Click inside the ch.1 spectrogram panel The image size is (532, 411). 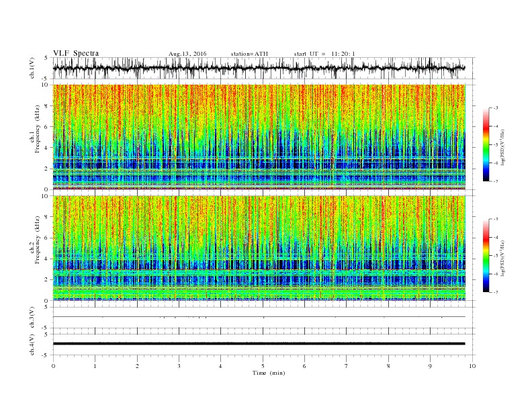pyautogui.click(x=259, y=136)
